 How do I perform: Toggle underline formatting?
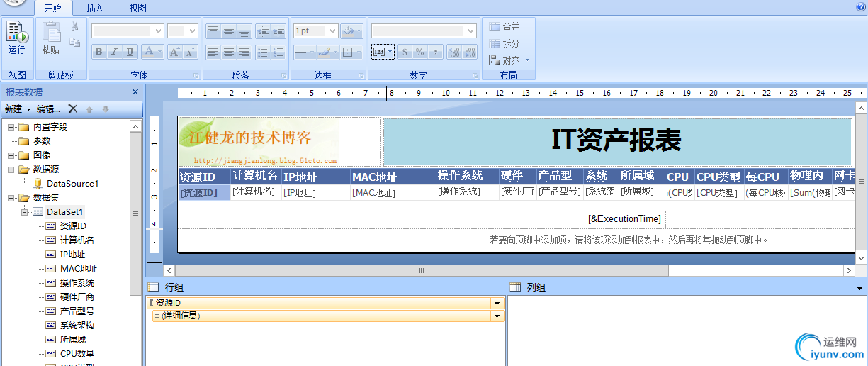pyautogui.click(x=130, y=52)
